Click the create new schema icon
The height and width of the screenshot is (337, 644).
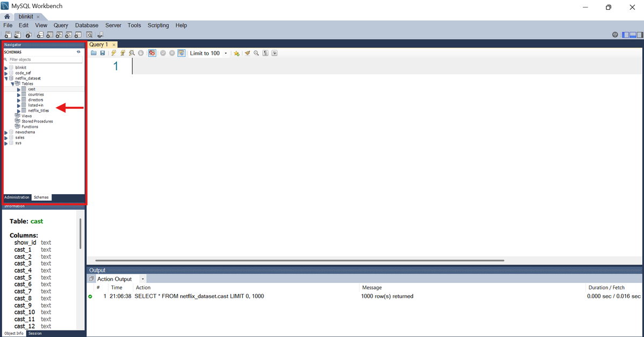[x=40, y=35]
